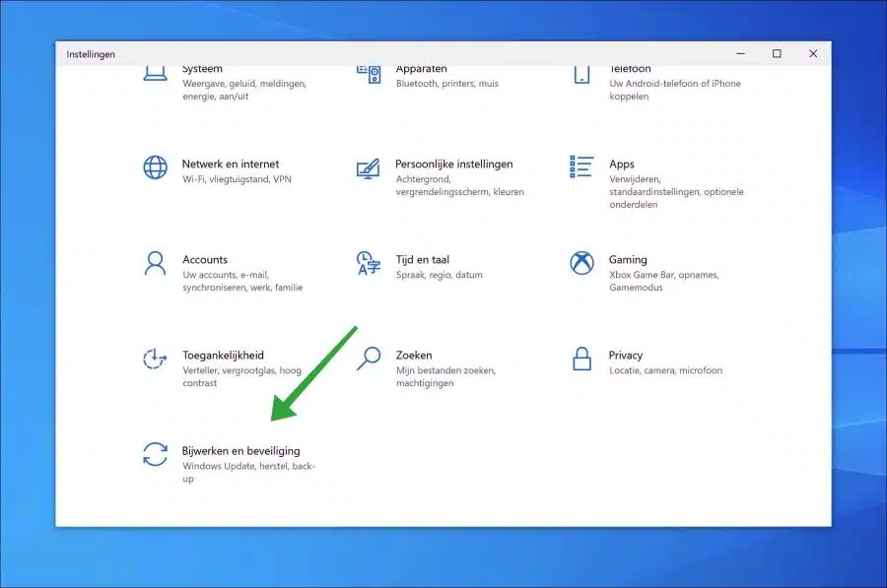The image size is (887, 588).
Task: Go to the Accounts heading
Action: [205, 259]
